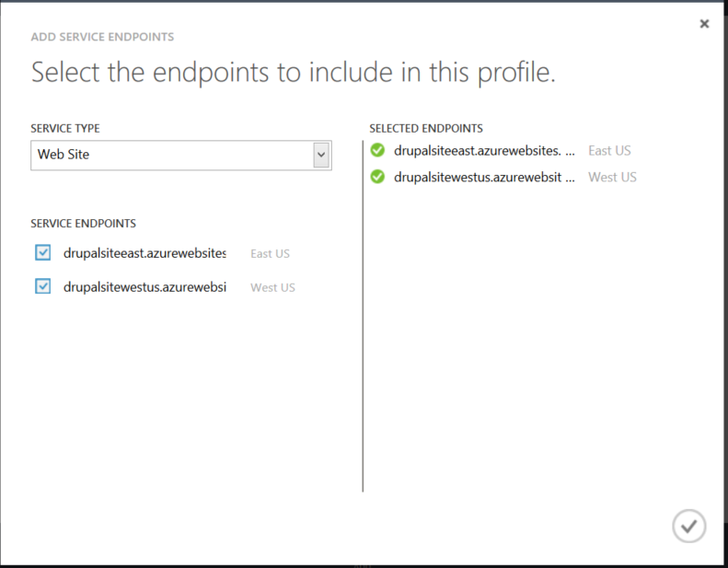Click East US region in Selected Endpoints
This screenshot has height=568, width=728.
pyautogui.click(x=609, y=150)
